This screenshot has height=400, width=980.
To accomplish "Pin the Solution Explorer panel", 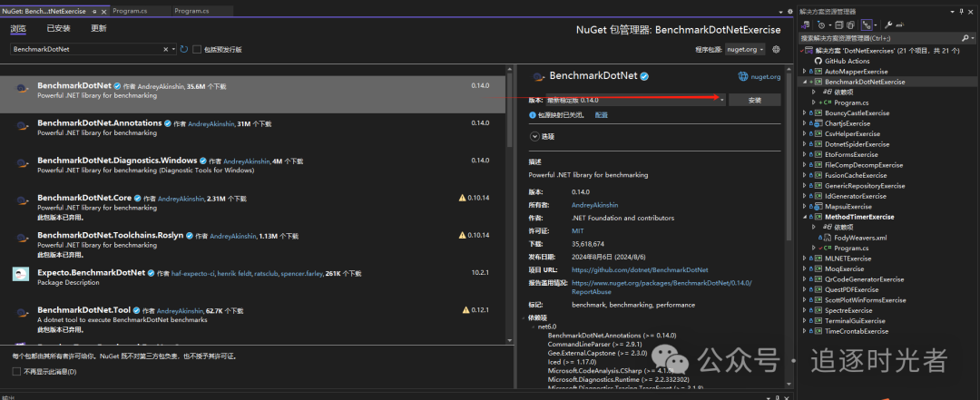I will tap(961, 11).
